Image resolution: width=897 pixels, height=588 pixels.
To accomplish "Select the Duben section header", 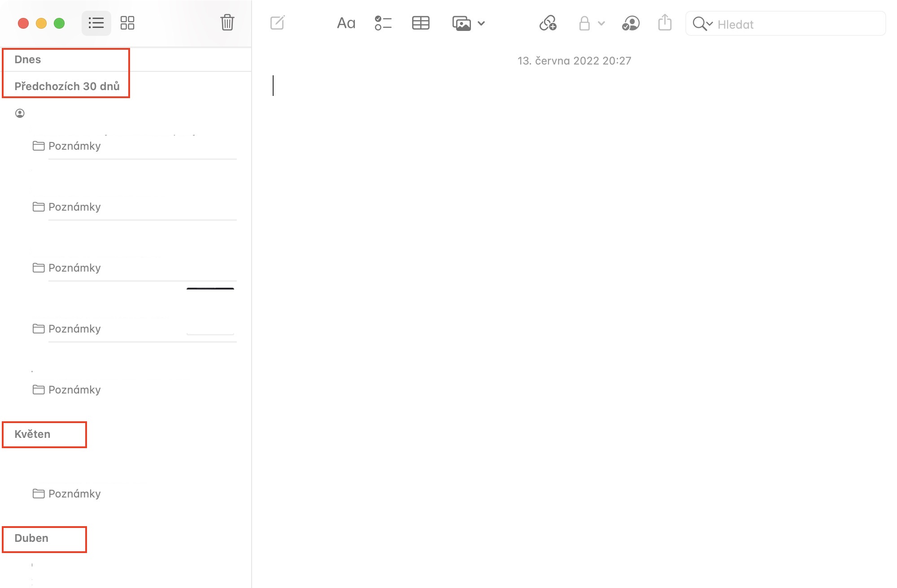I will tap(31, 538).
